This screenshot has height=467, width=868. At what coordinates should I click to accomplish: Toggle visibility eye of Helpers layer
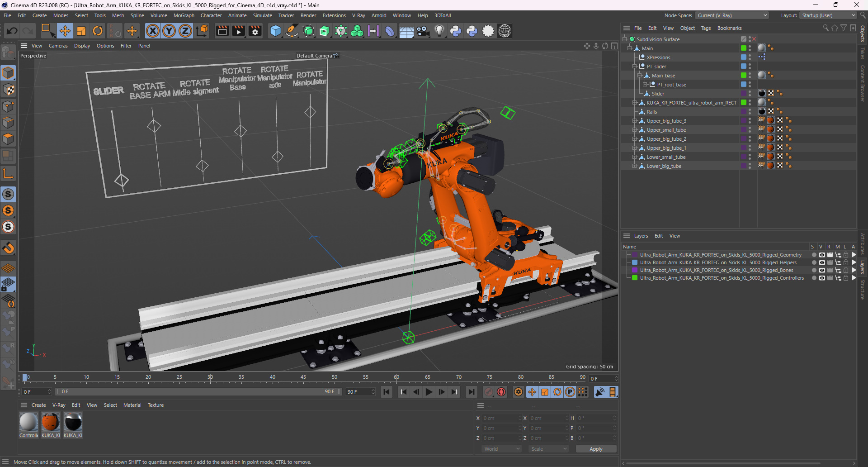(x=822, y=262)
